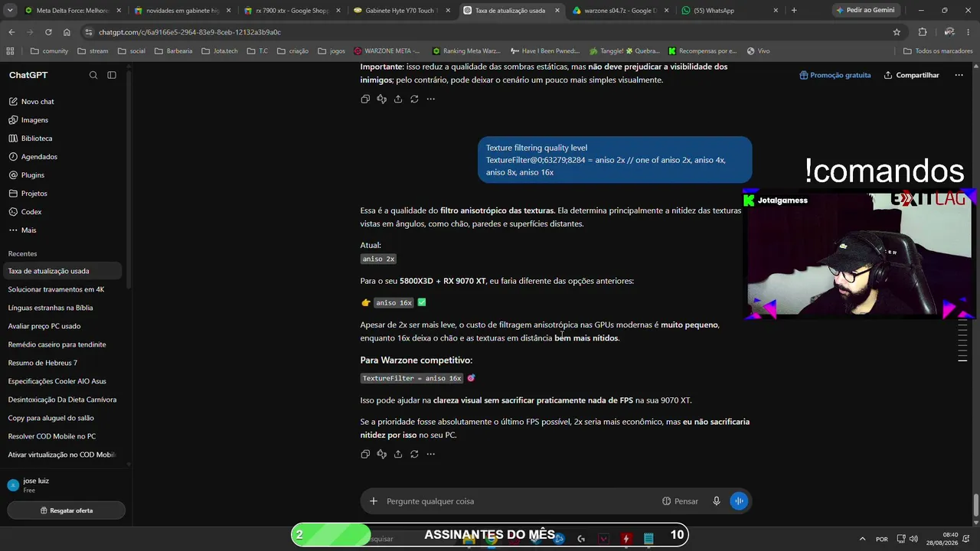Viewport: 980px width, 551px height.
Task: Bookmark this page with the star icon
Action: coord(897,32)
